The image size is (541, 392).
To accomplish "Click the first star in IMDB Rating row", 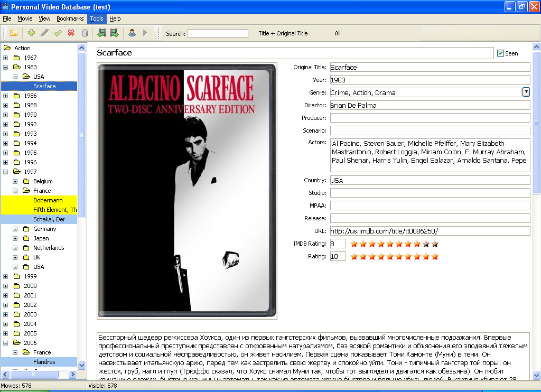I will (x=353, y=244).
